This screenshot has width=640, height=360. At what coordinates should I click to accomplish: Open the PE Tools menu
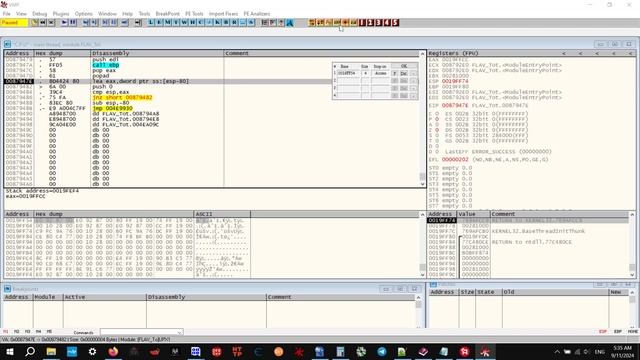coord(194,13)
